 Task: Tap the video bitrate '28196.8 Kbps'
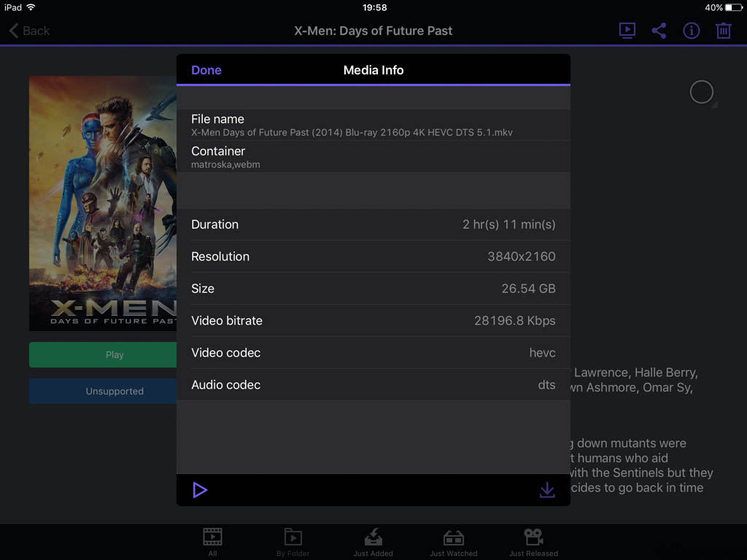click(x=514, y=321)
